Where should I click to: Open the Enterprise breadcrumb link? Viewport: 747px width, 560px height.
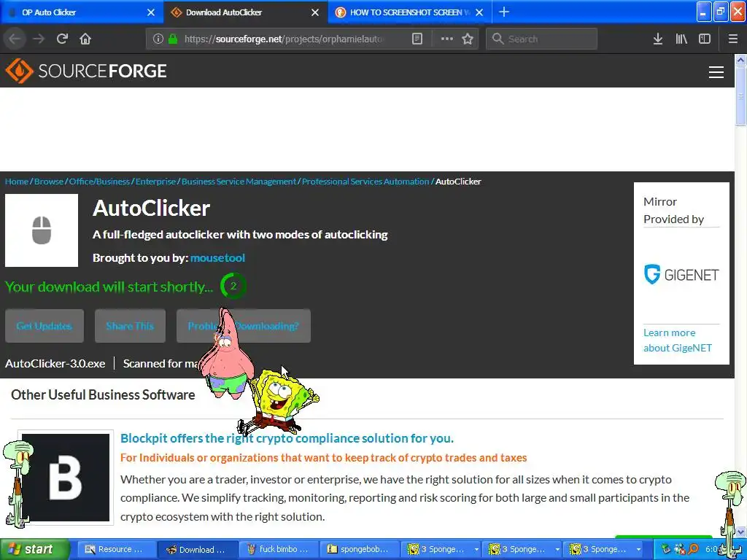(156, 182)
